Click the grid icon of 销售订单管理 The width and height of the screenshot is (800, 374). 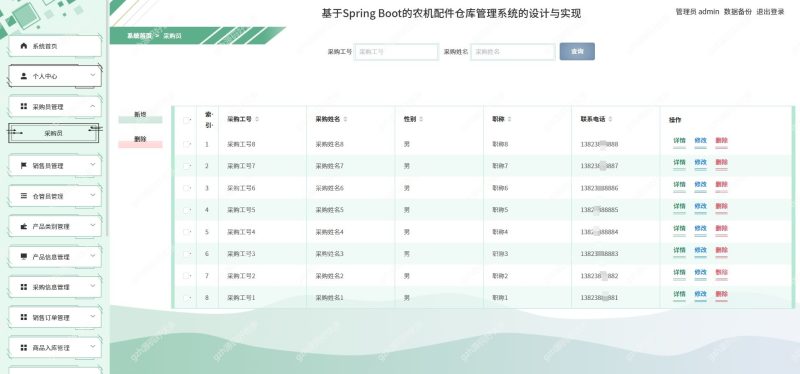point(23,317)
